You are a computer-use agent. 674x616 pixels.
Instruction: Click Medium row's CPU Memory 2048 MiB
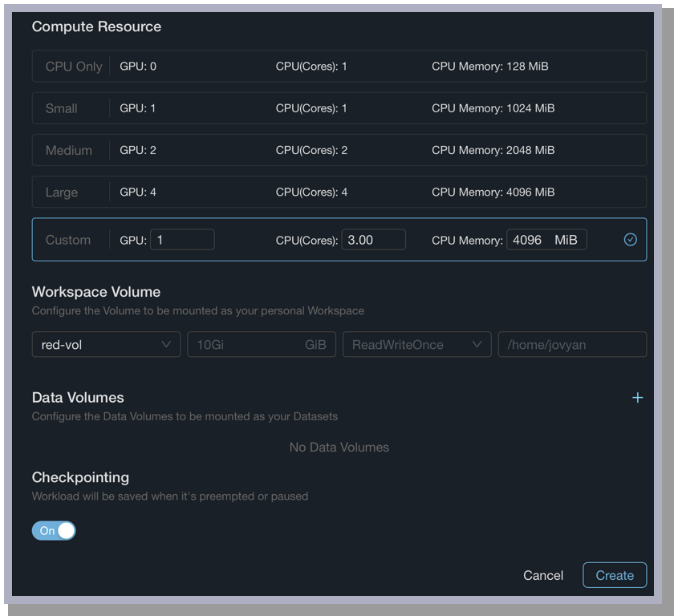click(x=493, y=150)
